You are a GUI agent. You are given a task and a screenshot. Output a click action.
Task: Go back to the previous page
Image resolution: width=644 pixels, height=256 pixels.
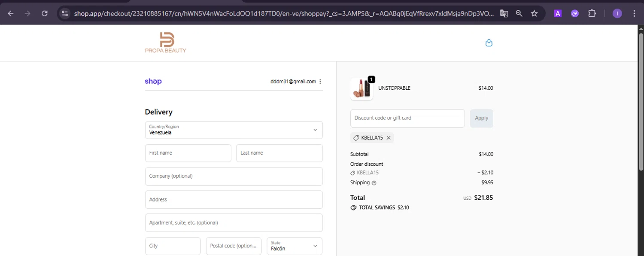[11, 13]
